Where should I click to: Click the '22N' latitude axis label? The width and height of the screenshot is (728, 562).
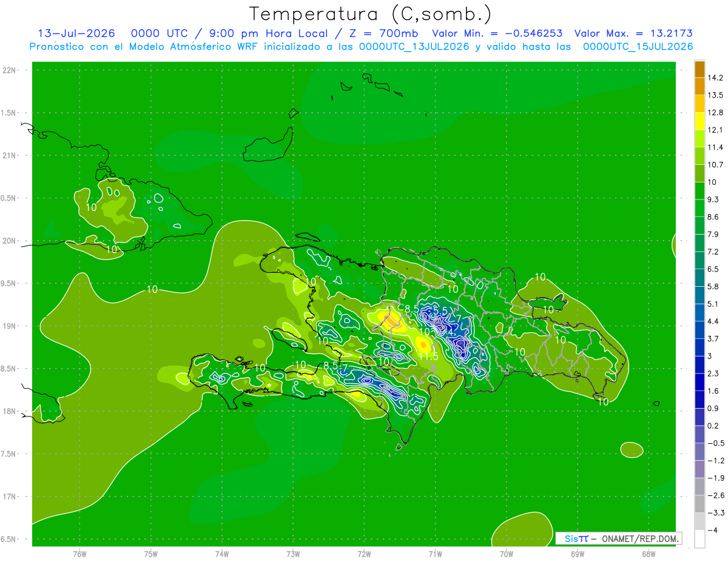point(10,70)
